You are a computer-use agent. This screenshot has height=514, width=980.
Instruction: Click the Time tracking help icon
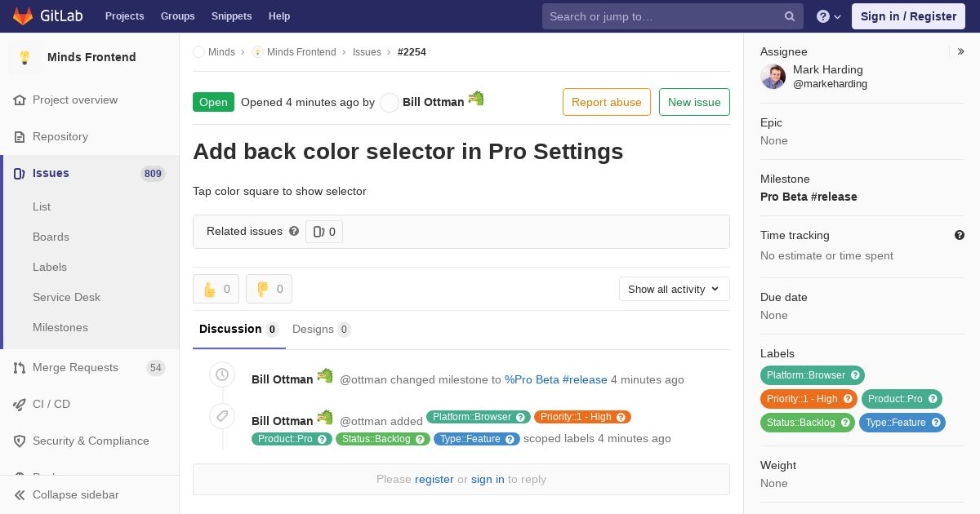pos(960,235)
